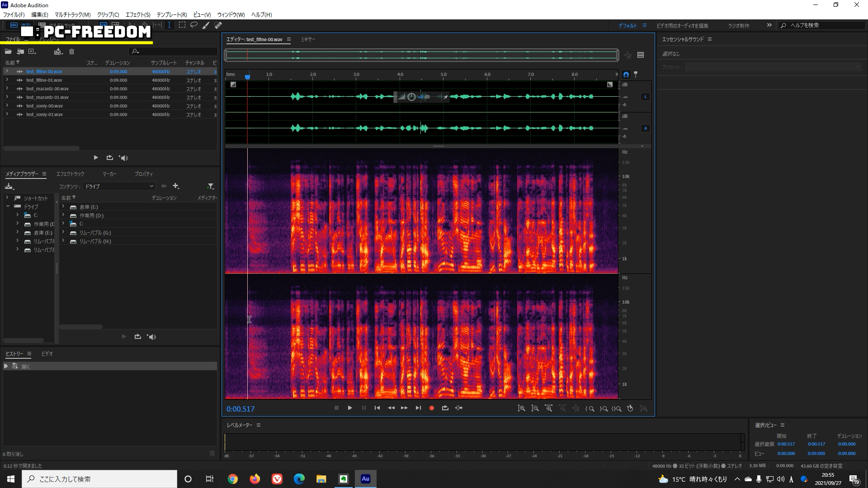Select the Marquee selection tool
This screenshot has height=488, width=868.
pos(182,25)
